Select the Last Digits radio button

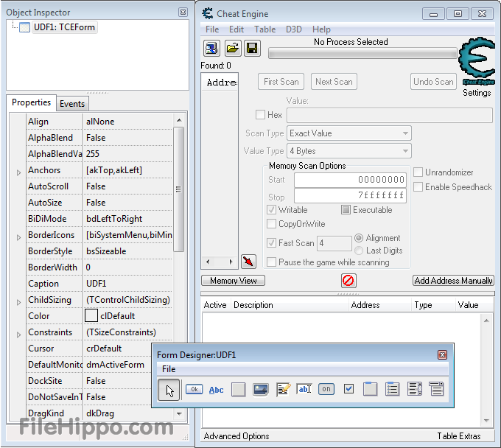point(359,251)
